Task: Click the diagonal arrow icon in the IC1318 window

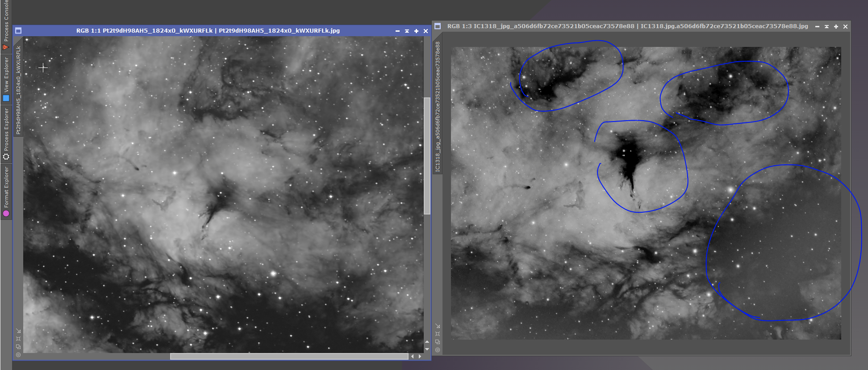Action: pyautogui.click(x=438, y=326)
